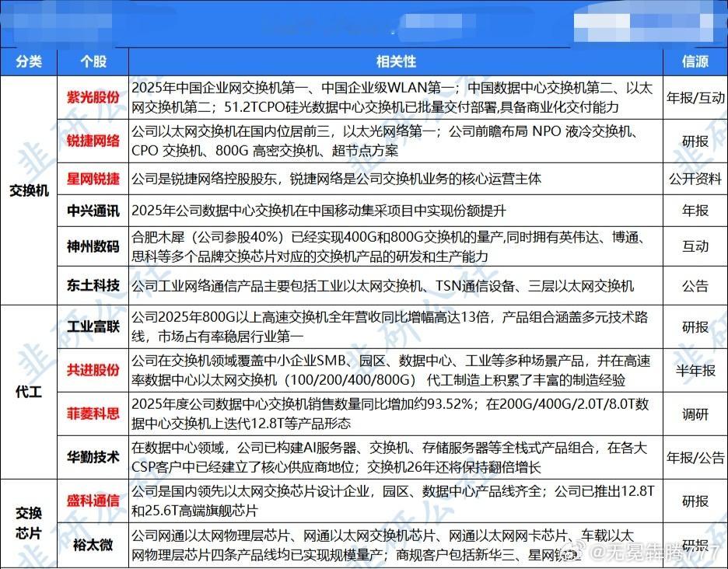Click 年报/互动 source in 紫光股份 row
The height and width of the screenshot is (569, 728).
coord(695,97)
